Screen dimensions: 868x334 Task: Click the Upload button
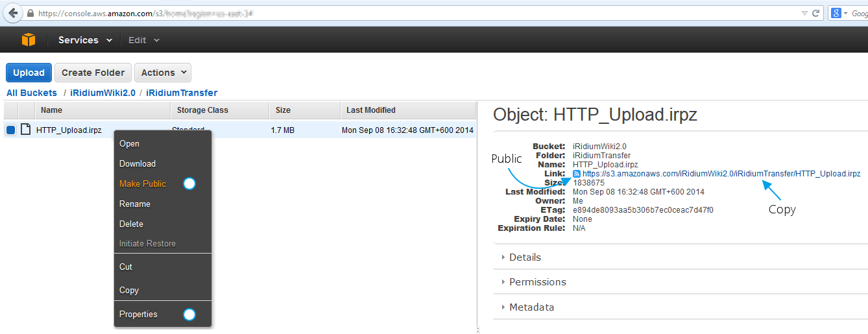pyautogui.click(x=29, y=73)
